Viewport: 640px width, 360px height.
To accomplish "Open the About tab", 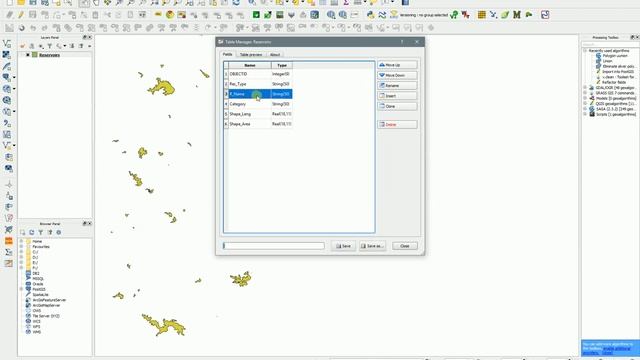I will tap(275, 55).
